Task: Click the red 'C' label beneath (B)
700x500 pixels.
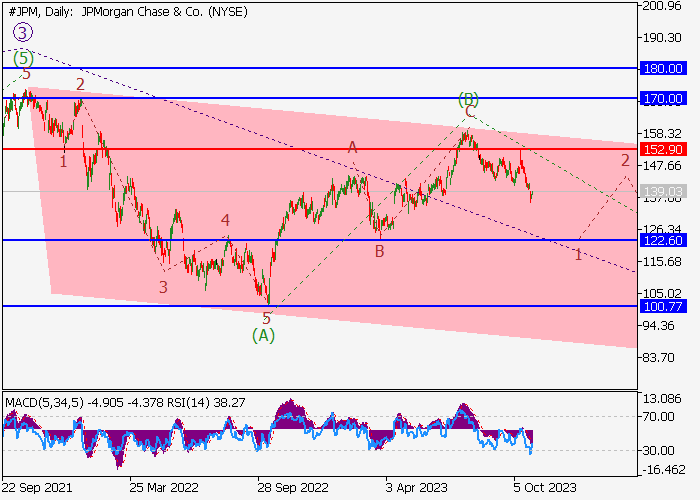Action: [x=469, y=111]
